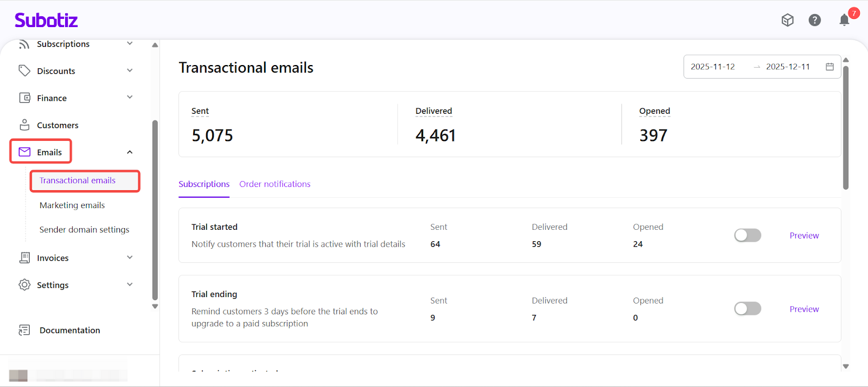The height and width of the screenshot is (387, 868).
Task: Expand the Settings menu chevron
Action: click(x=130, y=285)
